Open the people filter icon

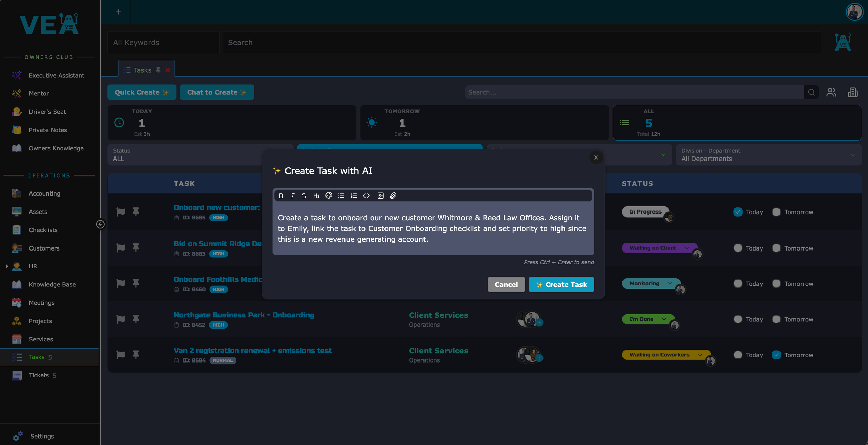coord(831,92)
